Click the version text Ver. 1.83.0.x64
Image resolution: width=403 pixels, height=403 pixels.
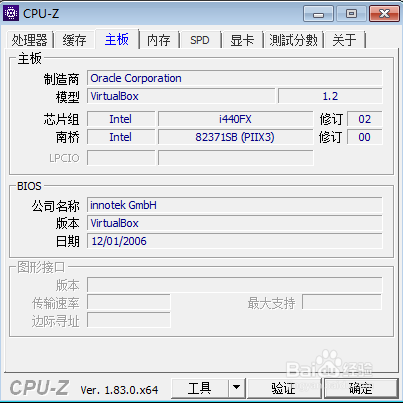[x=119, y=390]
